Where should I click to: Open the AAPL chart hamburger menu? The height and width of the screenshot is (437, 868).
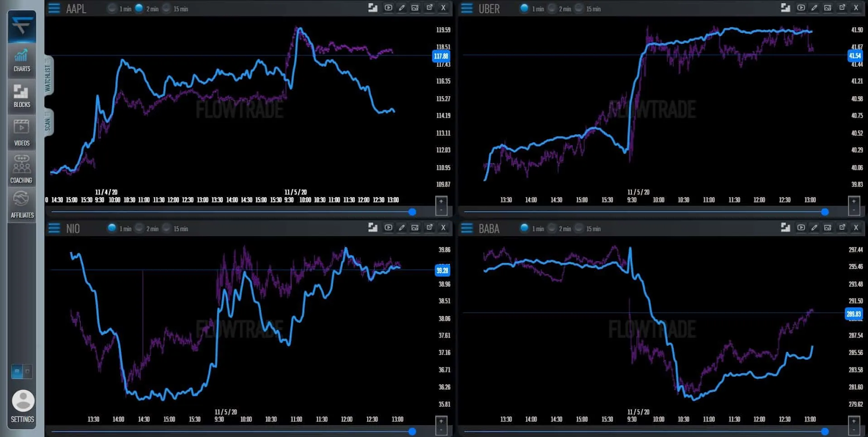(x=54, y=8)
